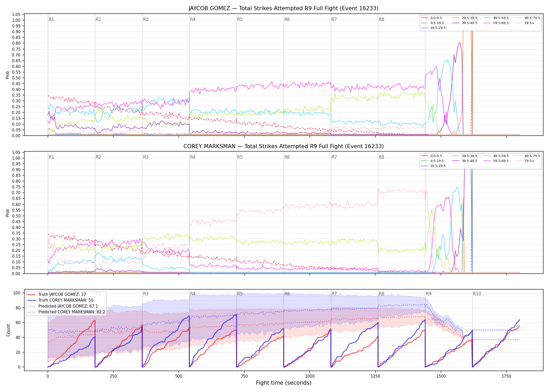549x392 pixels.
Task: Click the JAYCOB GOMEZ chart title
Action: tap(284, 8)
